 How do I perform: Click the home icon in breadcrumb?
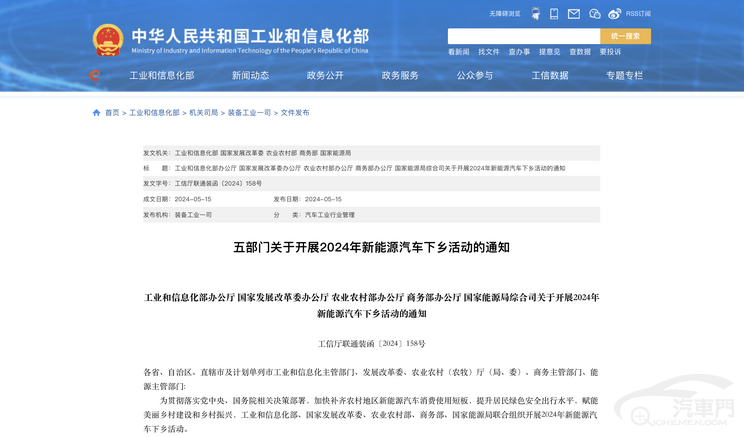tap(96, 112)
